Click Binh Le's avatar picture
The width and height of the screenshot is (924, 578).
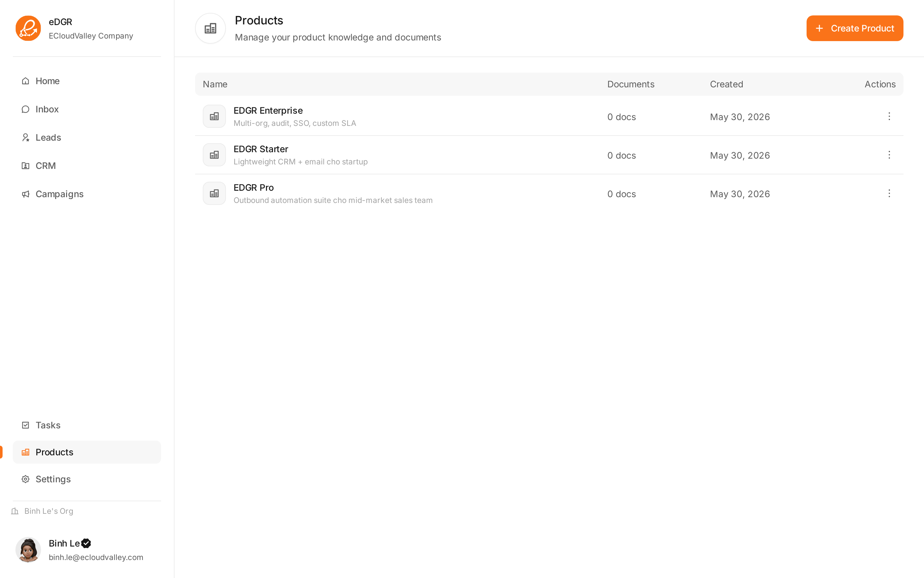(28, 550)
